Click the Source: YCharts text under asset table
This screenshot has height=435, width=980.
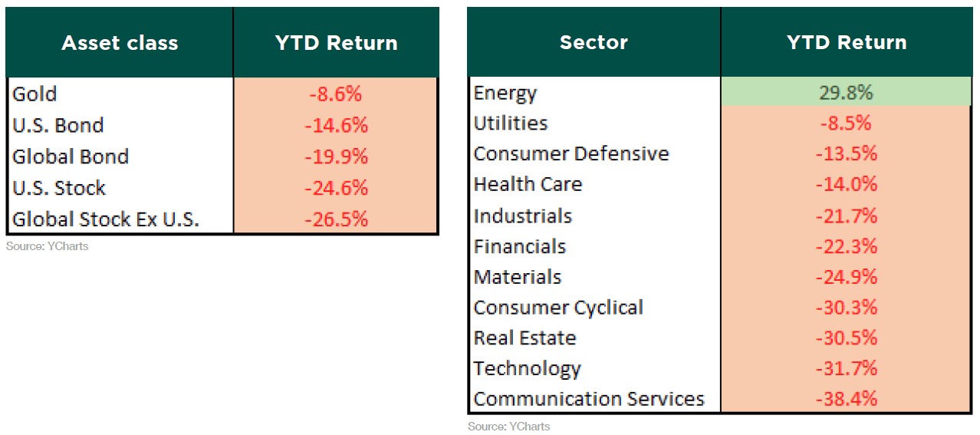[47, 246]
